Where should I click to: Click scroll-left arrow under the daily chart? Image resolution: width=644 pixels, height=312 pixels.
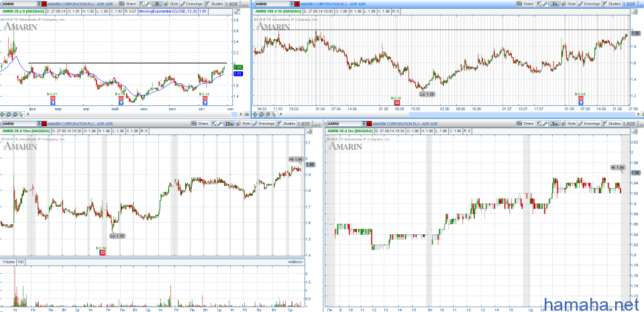[28, 114]
